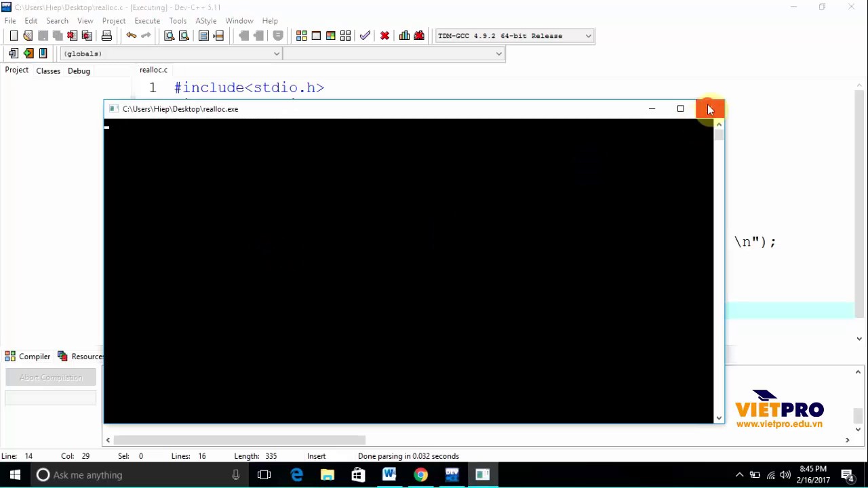Image resolution: width=868 pixels, height=488 pixels.
Task: Click the Close file icon with red X
Action: tap(72, 36)
